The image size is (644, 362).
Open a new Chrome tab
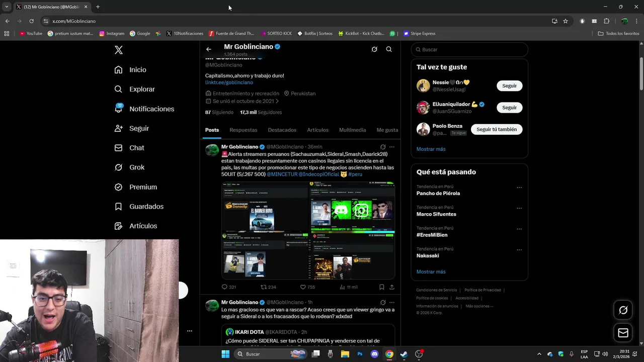pyautogui.click(x=98, y=7)
